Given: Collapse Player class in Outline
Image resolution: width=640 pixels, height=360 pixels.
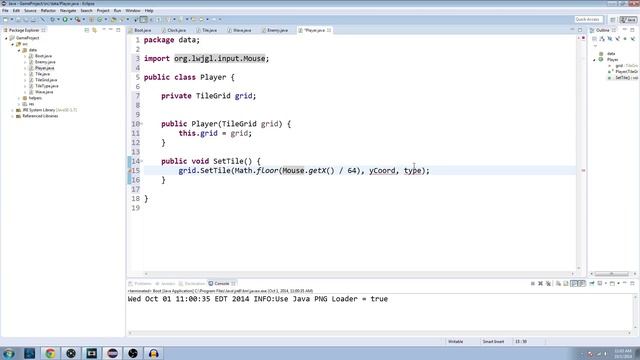Looking at the screenshot, I should (x=595, y=60).
